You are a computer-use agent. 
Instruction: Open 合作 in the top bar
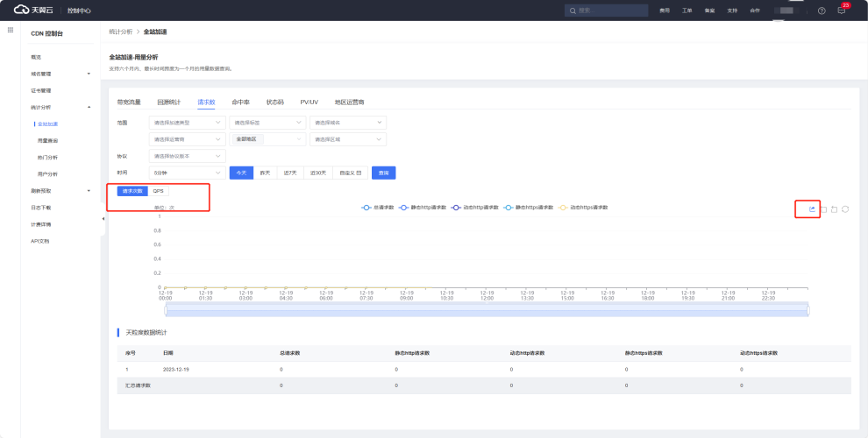755,11
